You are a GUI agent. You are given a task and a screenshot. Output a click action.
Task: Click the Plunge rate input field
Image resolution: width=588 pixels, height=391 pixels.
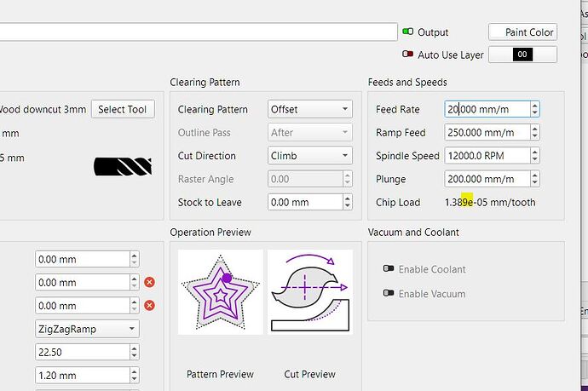486,179
